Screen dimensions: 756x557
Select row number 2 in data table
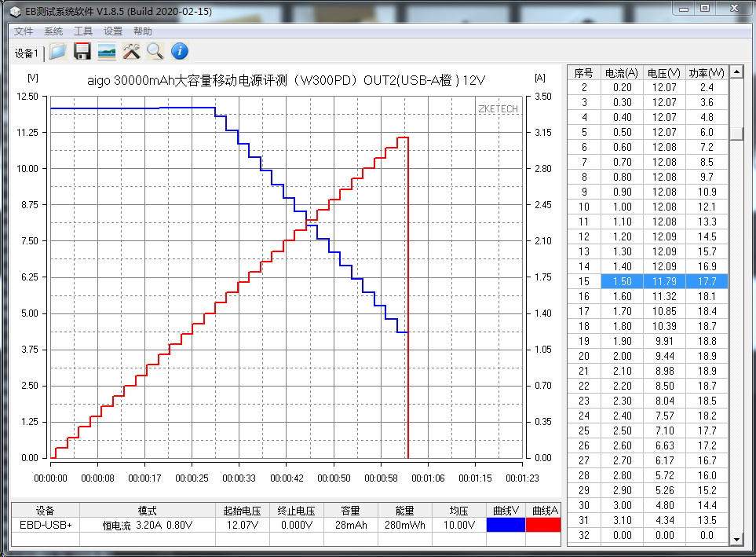point(584,87)
